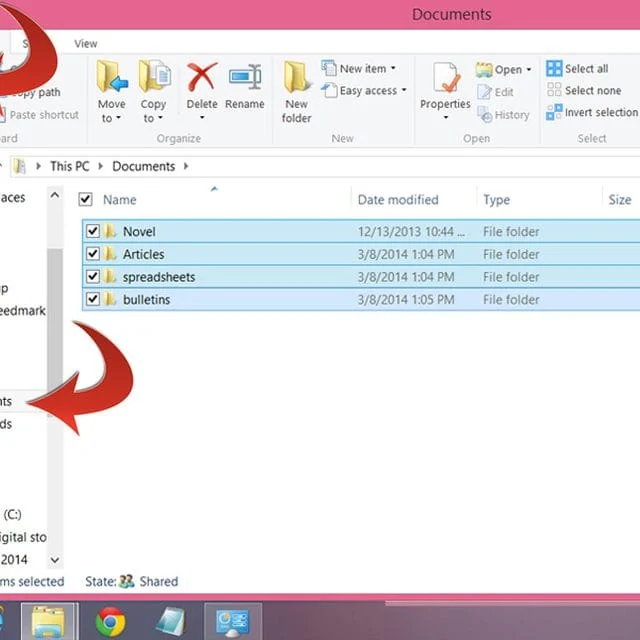Image resolution: width=640 pixels, height=640 pixels.
Task: Expand the Open button dropdown arrow
Action: (529, 70)
